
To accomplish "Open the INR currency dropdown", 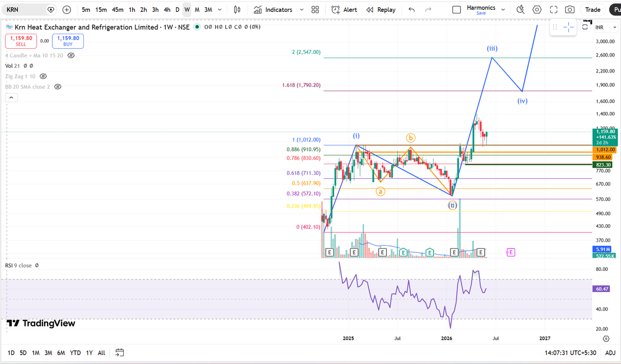I will point(606,27).
